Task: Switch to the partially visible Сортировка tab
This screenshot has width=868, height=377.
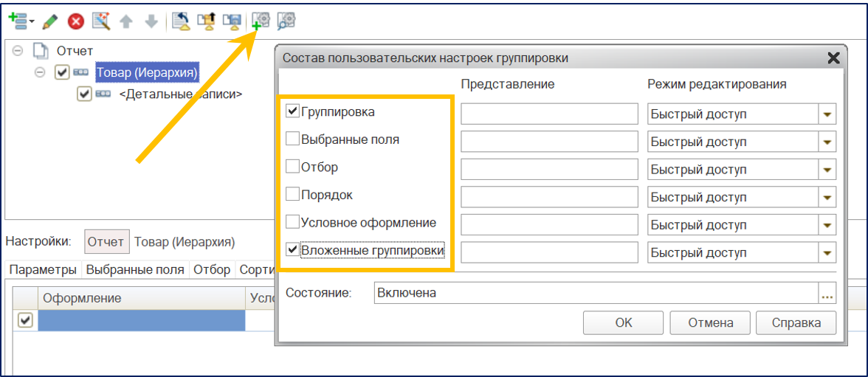Action: coord(256,269)
